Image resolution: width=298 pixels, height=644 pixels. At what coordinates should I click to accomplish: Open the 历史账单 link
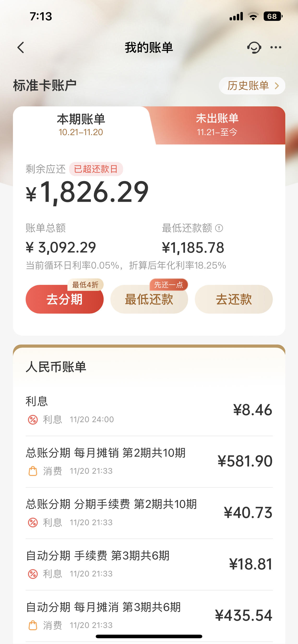(252, 86)
